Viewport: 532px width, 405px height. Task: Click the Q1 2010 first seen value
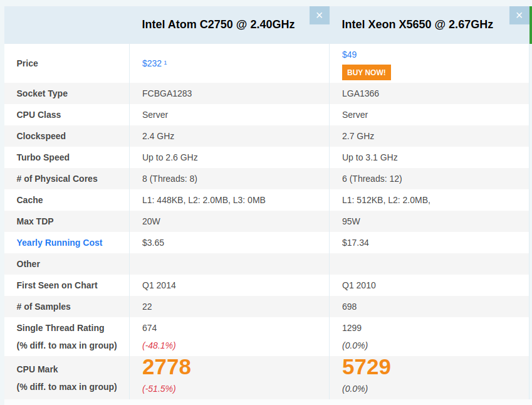[358, 285]
